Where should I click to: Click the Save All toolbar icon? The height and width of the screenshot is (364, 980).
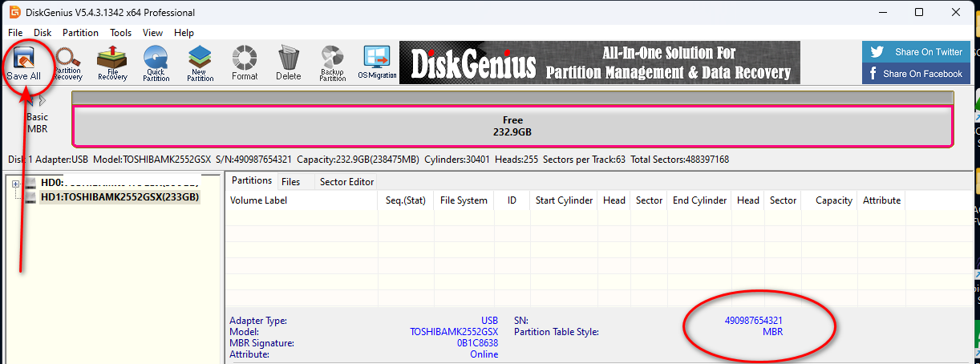click(x=23, y=63)
